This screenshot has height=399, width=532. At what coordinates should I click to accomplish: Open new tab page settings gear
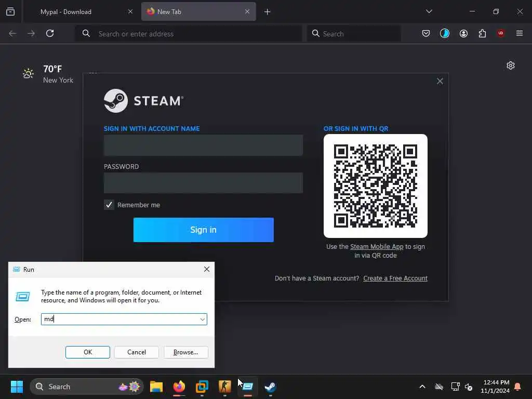click(511, 65)
